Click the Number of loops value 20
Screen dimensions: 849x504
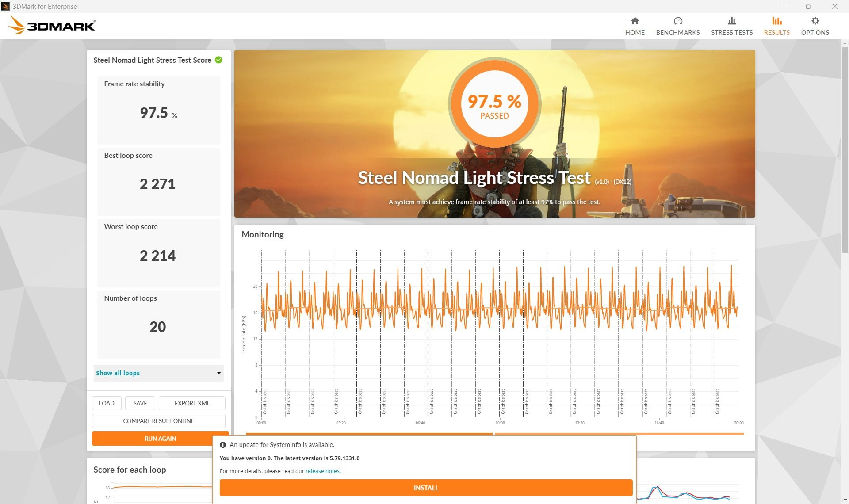coord(157,327)
